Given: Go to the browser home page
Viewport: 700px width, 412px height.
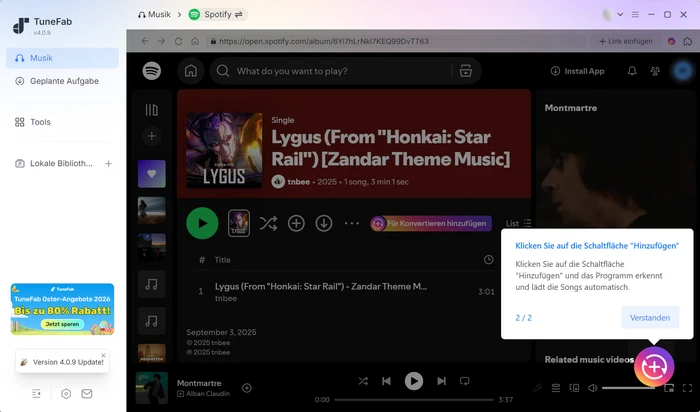Looking at the screenshot, I should pyautogui.click(x=195, y=41).
